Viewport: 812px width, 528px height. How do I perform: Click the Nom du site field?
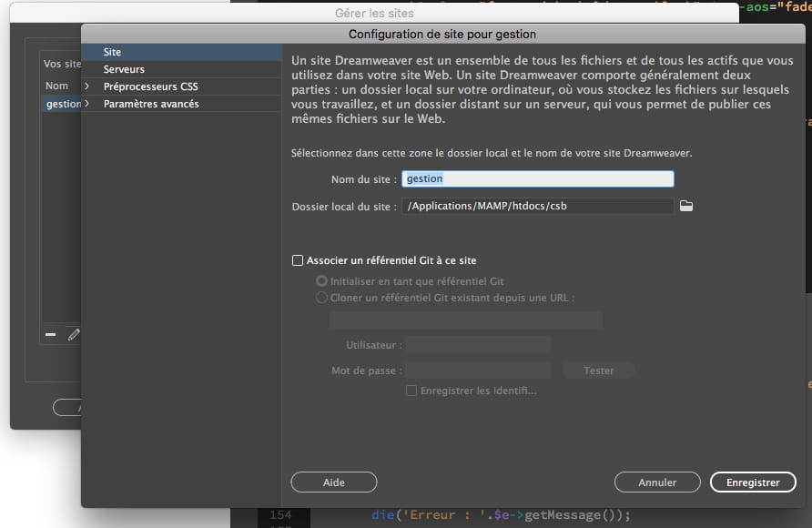[537, 178]
